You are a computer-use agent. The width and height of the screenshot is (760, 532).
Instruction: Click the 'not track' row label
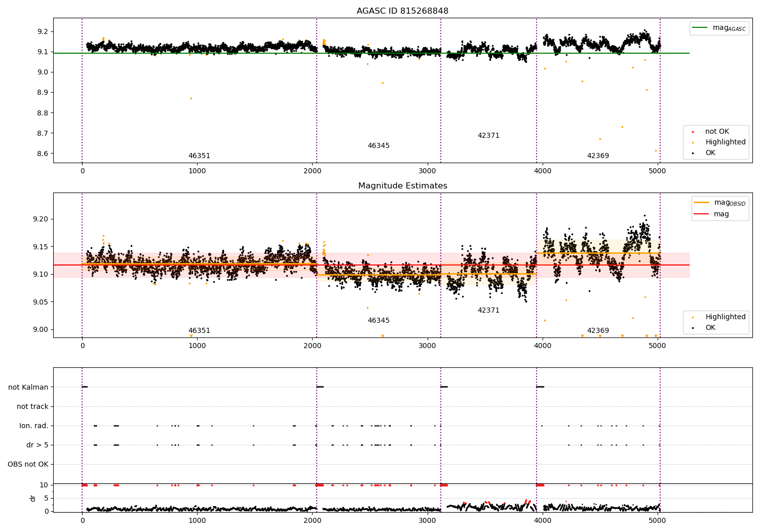32,407
